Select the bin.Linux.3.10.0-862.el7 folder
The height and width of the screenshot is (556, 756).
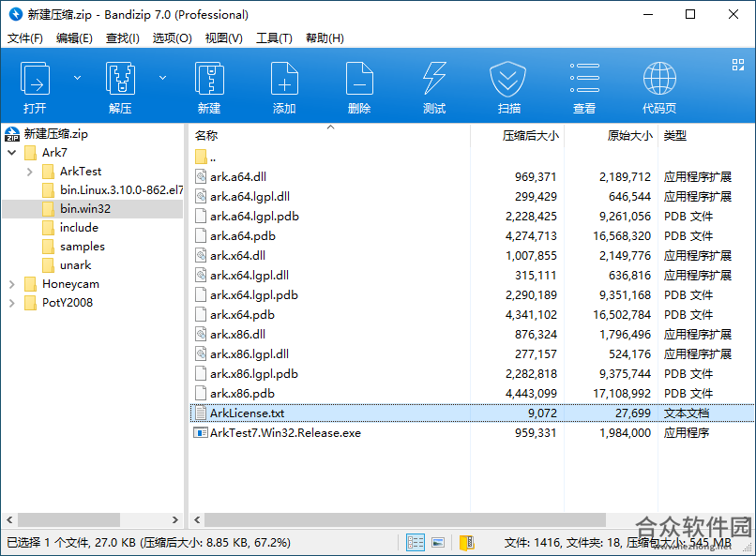pos(122,189)
